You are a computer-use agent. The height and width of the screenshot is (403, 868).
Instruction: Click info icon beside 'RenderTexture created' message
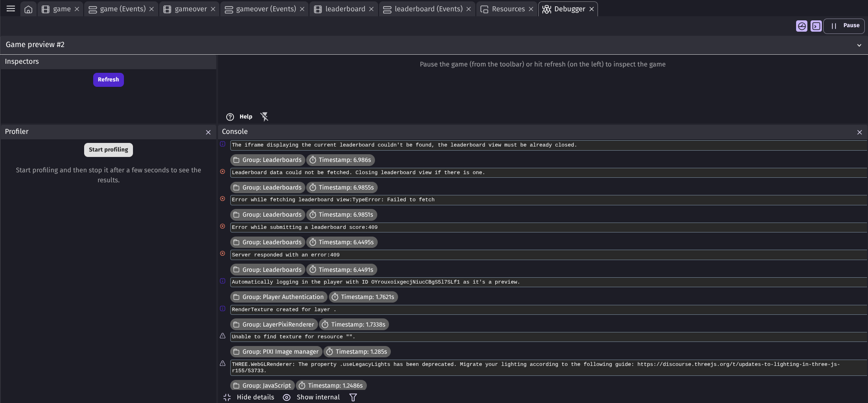[223, 309]
